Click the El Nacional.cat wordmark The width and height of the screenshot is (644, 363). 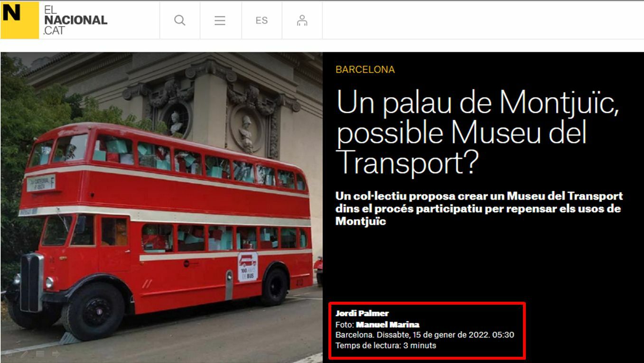coord(75,20)
